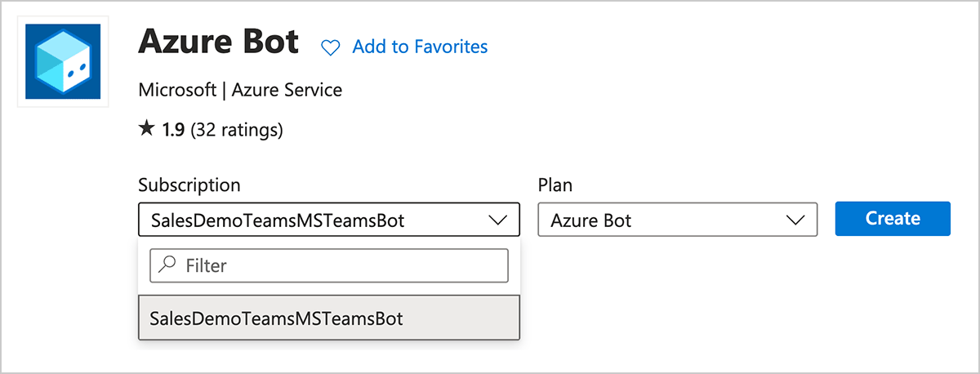Image resolution: width=980 pixels, height=374 pixels.
Task: Click the Plan field label
Action: click(x=555, y=185)
